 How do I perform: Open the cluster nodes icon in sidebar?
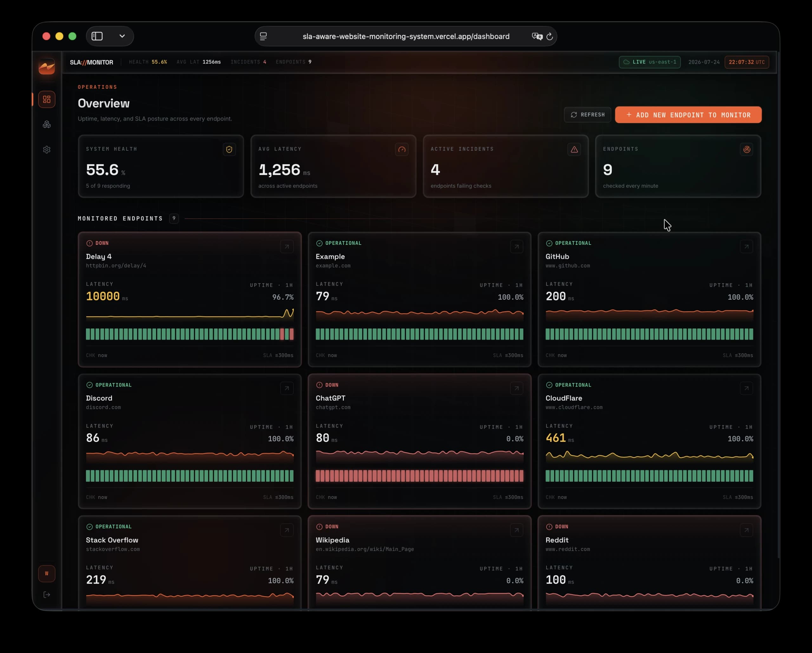(x=47, y=125)
